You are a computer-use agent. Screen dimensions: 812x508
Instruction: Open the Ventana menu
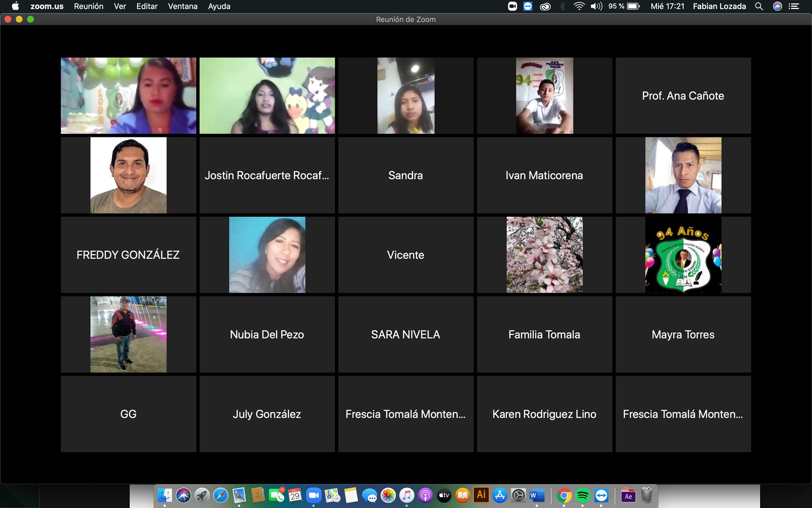coord(182,6)
